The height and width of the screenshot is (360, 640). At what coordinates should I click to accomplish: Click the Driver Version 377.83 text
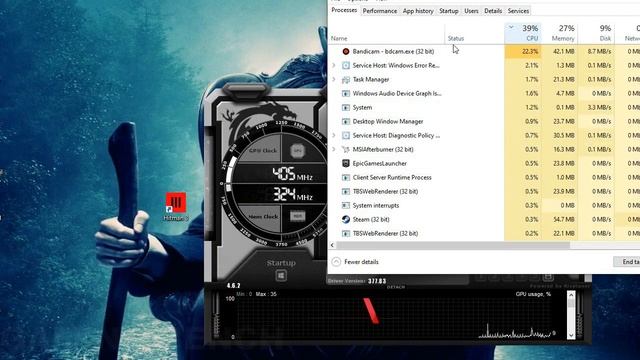point(357,281)
